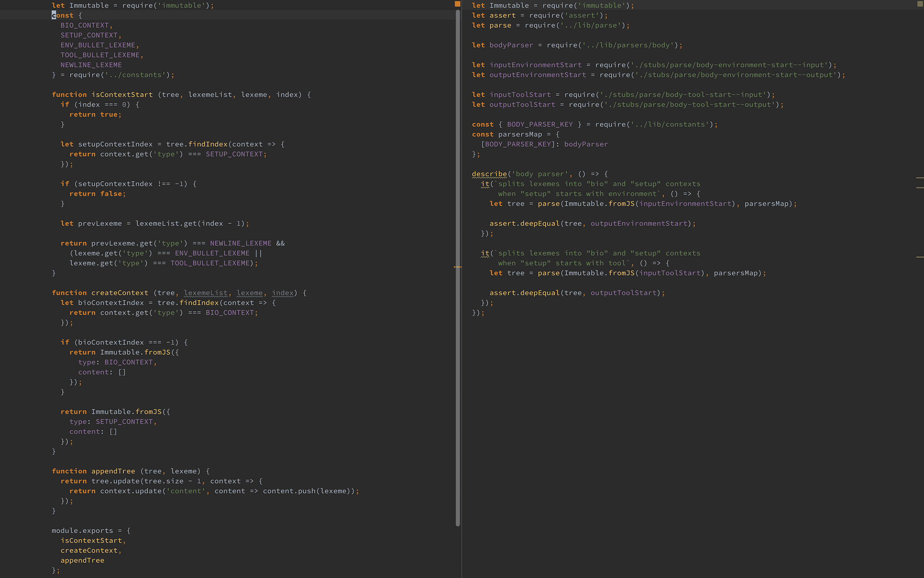Image resolution: width=924 pixels, height=578 pixels.
Task: Click the orange inspection status indicator, left editor
Action: (x=457, y=4)
